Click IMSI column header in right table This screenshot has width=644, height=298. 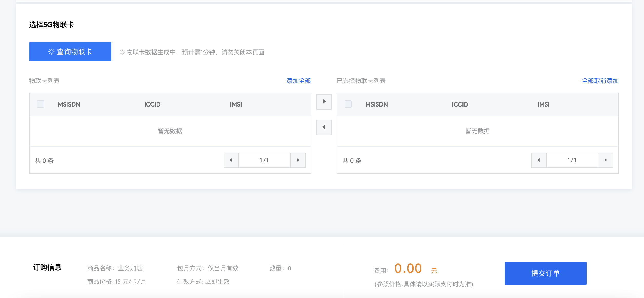(543, 104)
